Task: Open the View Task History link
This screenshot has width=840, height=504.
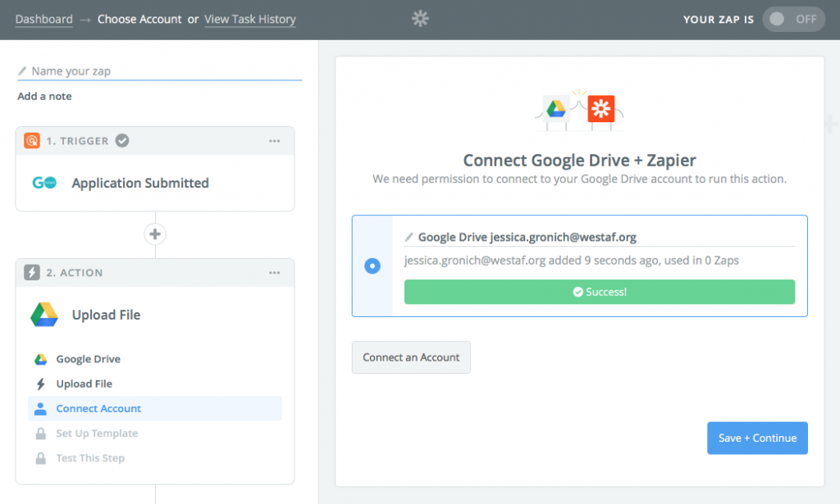Action: [250, 19]
